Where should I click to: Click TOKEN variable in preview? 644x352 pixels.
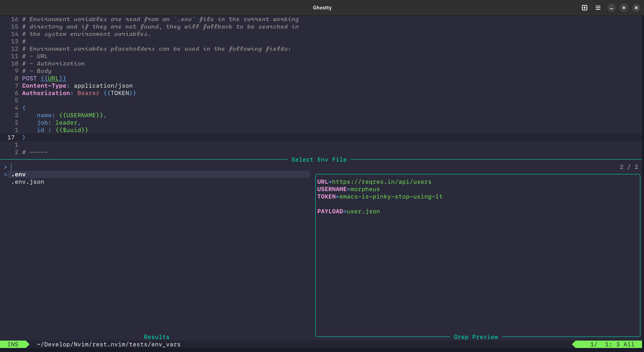326,196
